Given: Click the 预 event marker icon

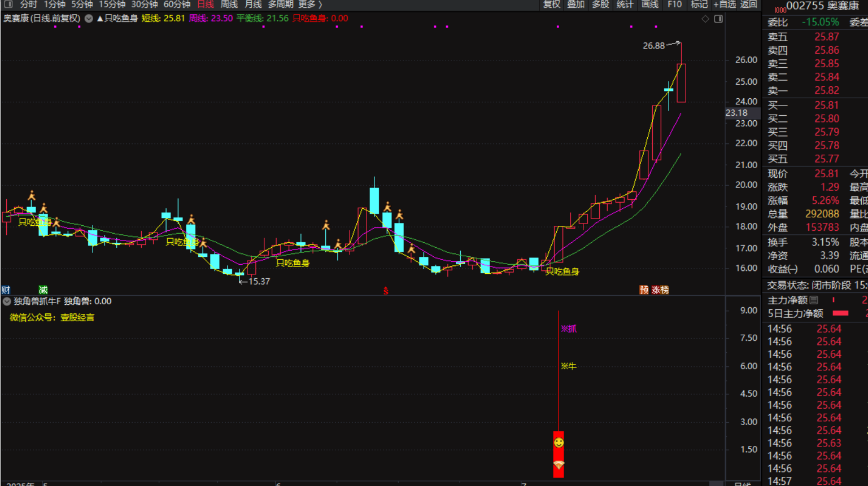Looking at the screenshot, I should coord(644,290).
